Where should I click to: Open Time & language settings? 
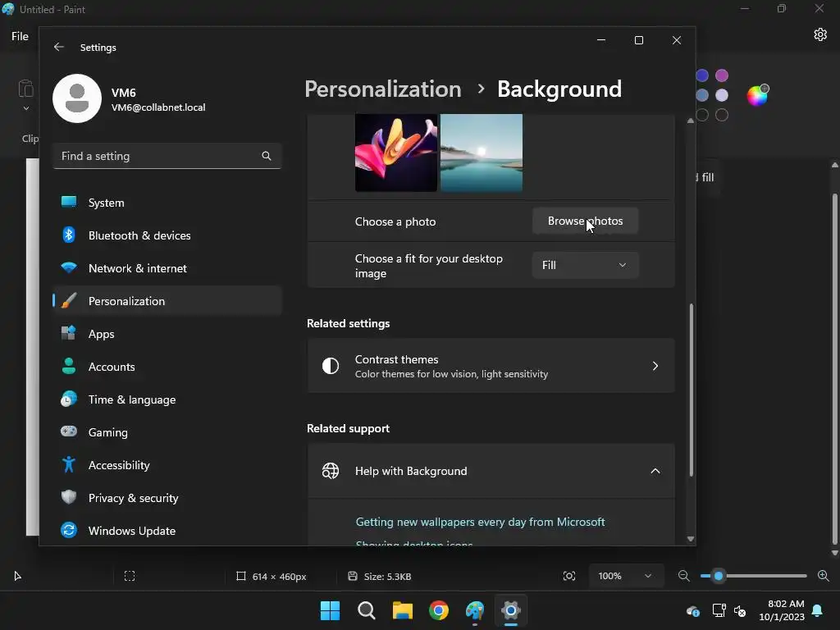click(167, 399)
